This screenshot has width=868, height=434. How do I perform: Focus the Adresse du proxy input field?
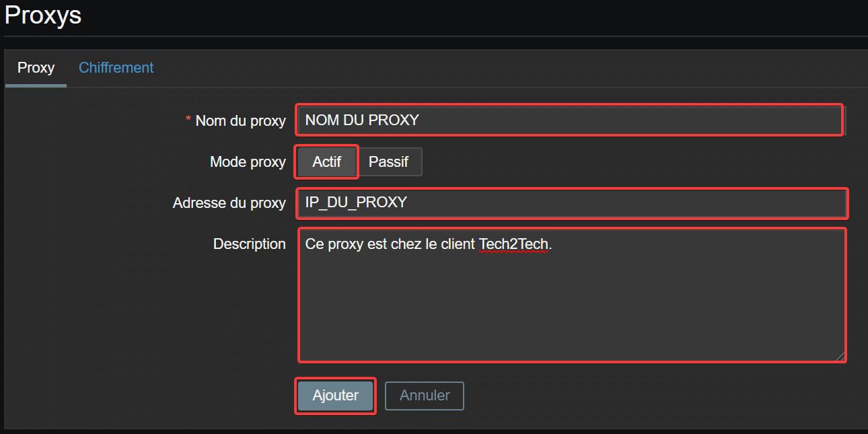tap(572, 203)
